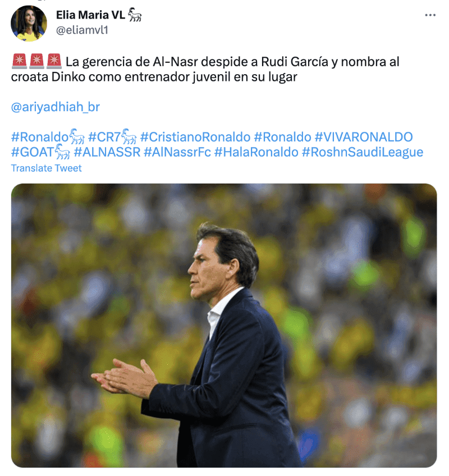Open the #AlNassrFc hashtag
Viewport: 449px width, 476px height.
tap(177, 152)
